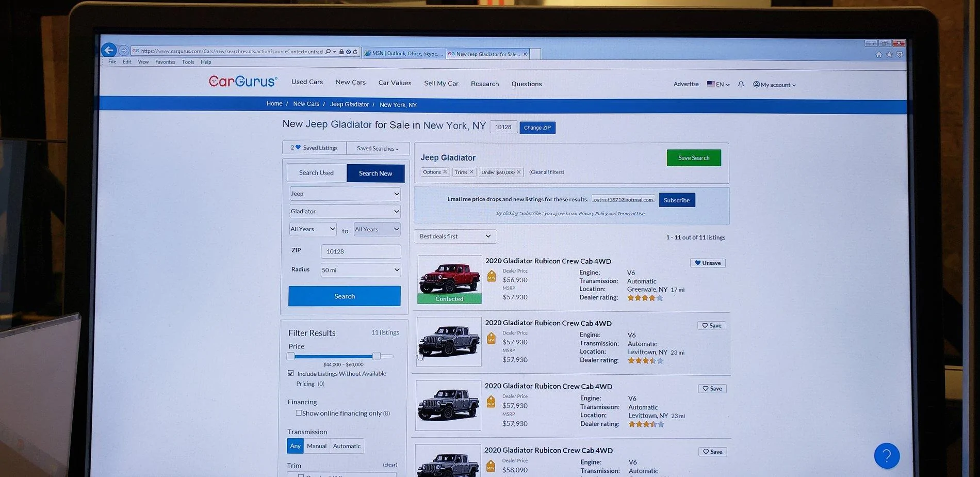
Task: Open the Sell My Car nav link
Action: pos(441,83)
